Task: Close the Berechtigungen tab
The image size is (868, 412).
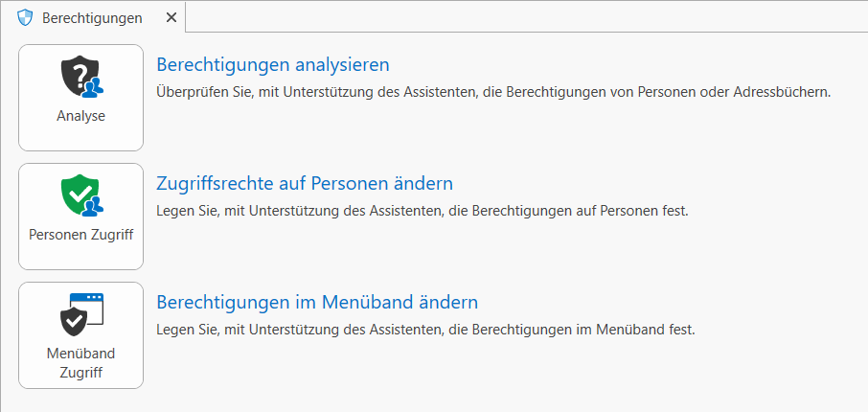Action: pyautogui.click(x=171, y=17)
